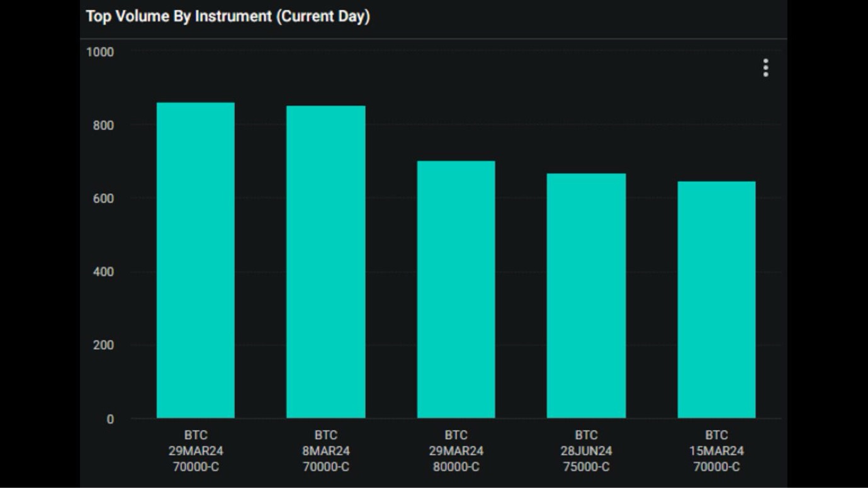Select the BTC 28JUN24 75000-C bar
This screenshot has height=488, width=868.
[x=586, y=296]
